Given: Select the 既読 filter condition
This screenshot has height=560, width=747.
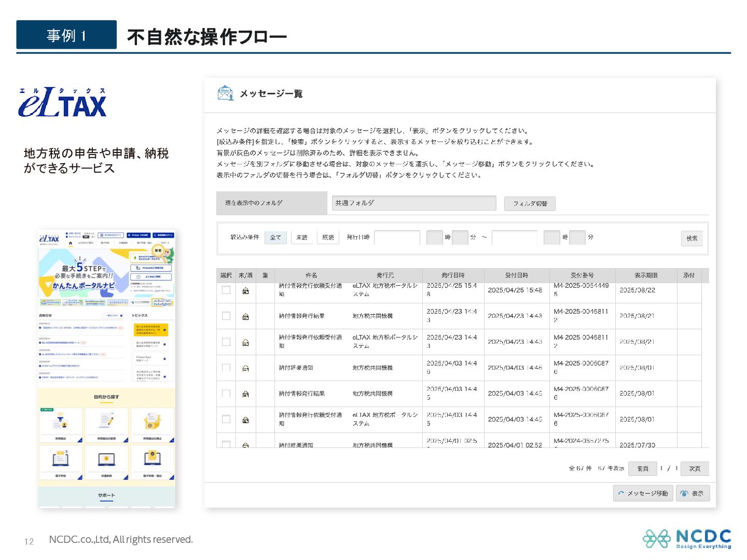Looking at the screenshot, I should 328,237.
